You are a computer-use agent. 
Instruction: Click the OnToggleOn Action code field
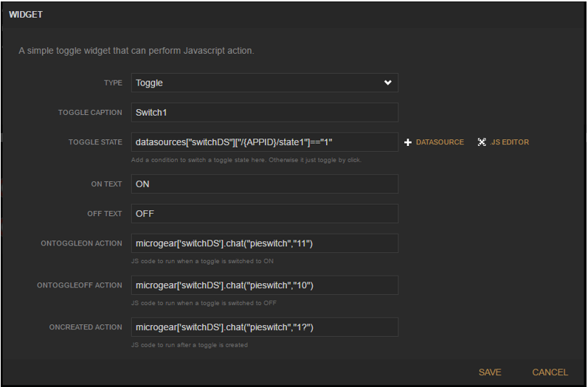pyautogui.click(x=264, y=243)
